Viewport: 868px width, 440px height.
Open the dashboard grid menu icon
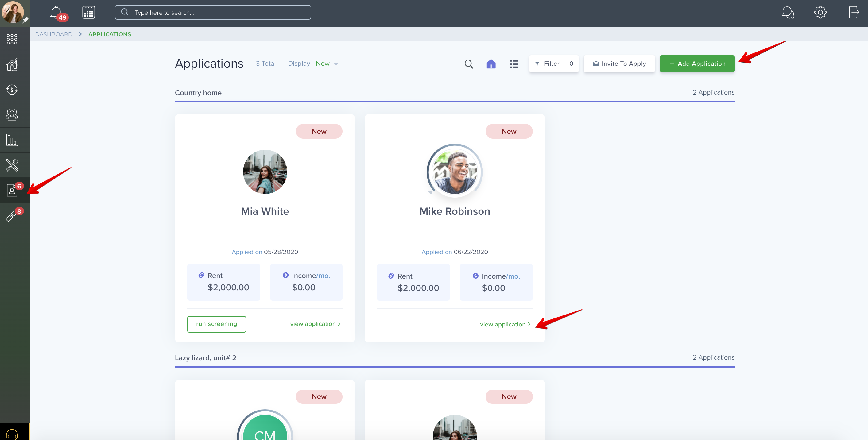12,39
